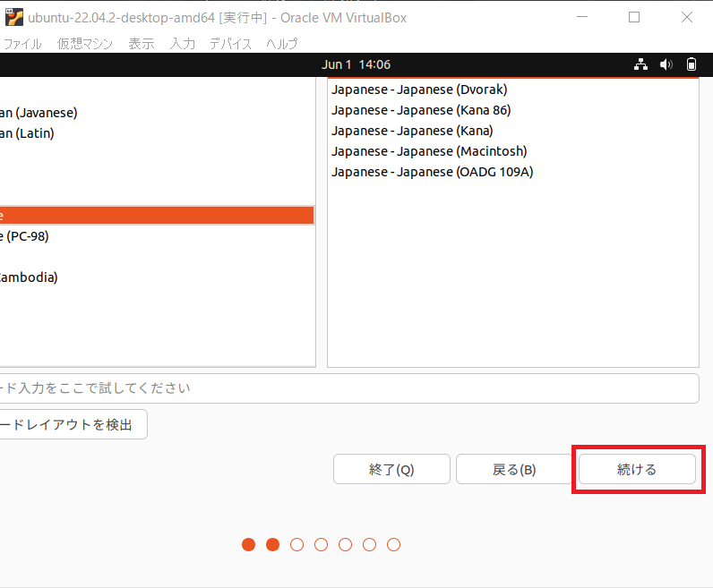This screenshot has width=713, height=588.
Task: Maximize the VirtualBox window
Action: (x=634, y=17)
